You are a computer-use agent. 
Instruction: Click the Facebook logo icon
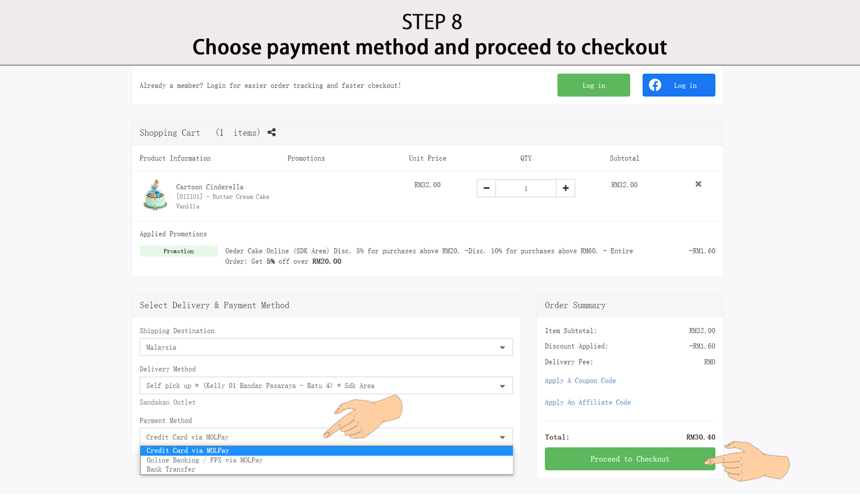654,85
